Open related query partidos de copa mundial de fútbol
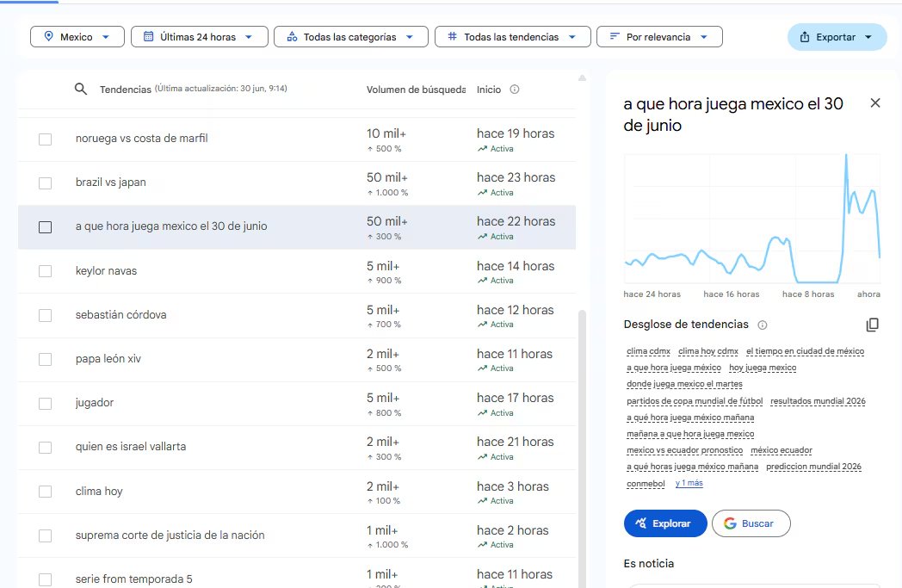This screenshot has width=902, height=588. pyautogui.click(x=695, y=401)
